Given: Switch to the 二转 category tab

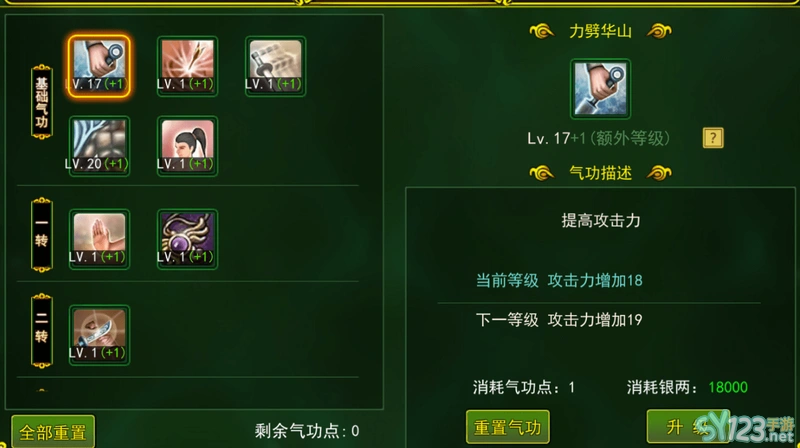Looking at the screenshot, I should pos(42,331).
